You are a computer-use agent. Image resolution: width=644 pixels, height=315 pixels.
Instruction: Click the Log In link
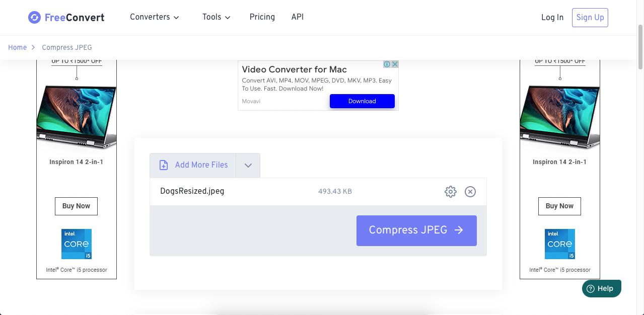tap(552, 18)
